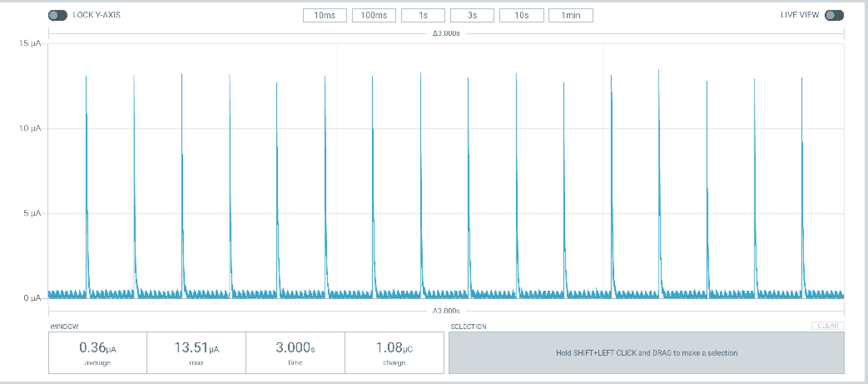Screen dimensions: 868x384
Task: Set time window to 100ms
Action: tap(374, 16)
